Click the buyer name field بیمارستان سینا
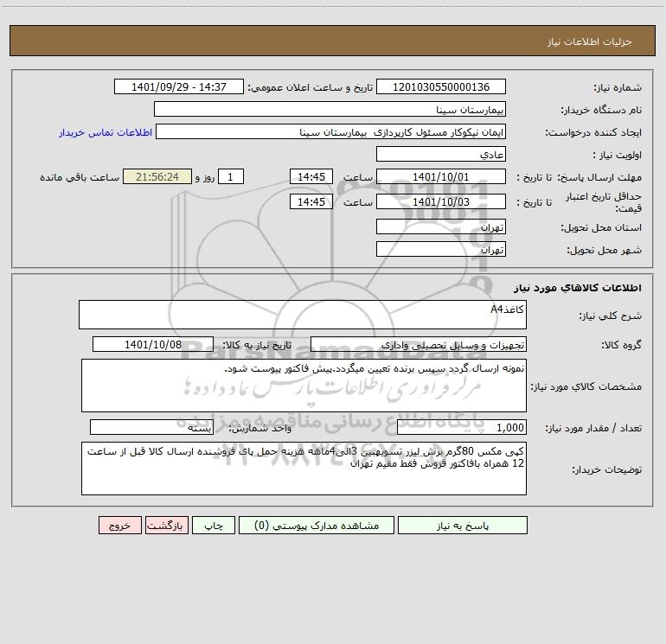This screenshot has height=644, width=666. click(x=330, y=109)
